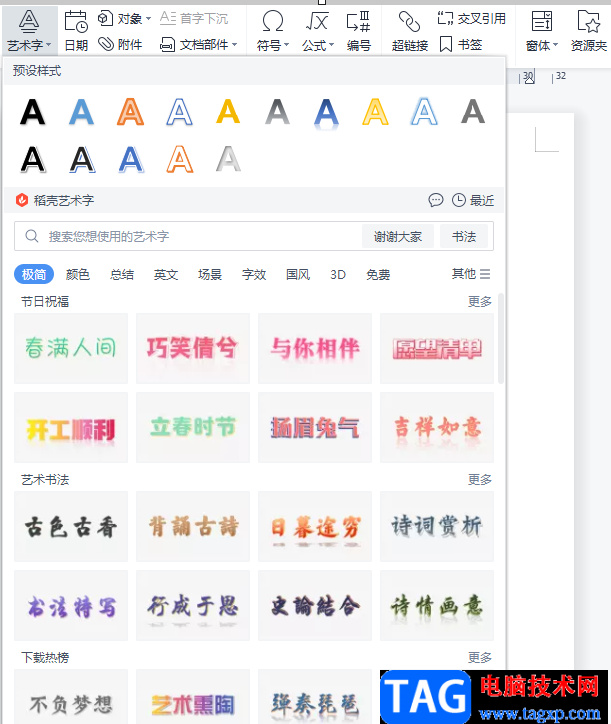Pick the 诗词赏析 WordArt template
The image size is (611, 724).
(x=436, y=526)
